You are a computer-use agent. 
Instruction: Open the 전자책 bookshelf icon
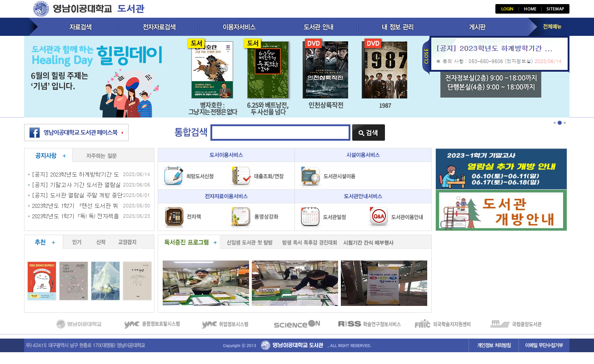(x=174, y=217)
